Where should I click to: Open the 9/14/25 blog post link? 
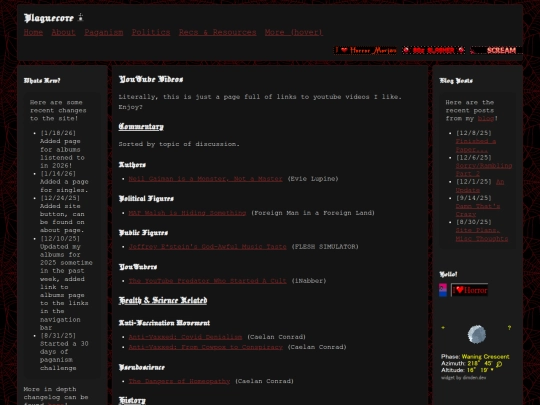click(478, 210)
